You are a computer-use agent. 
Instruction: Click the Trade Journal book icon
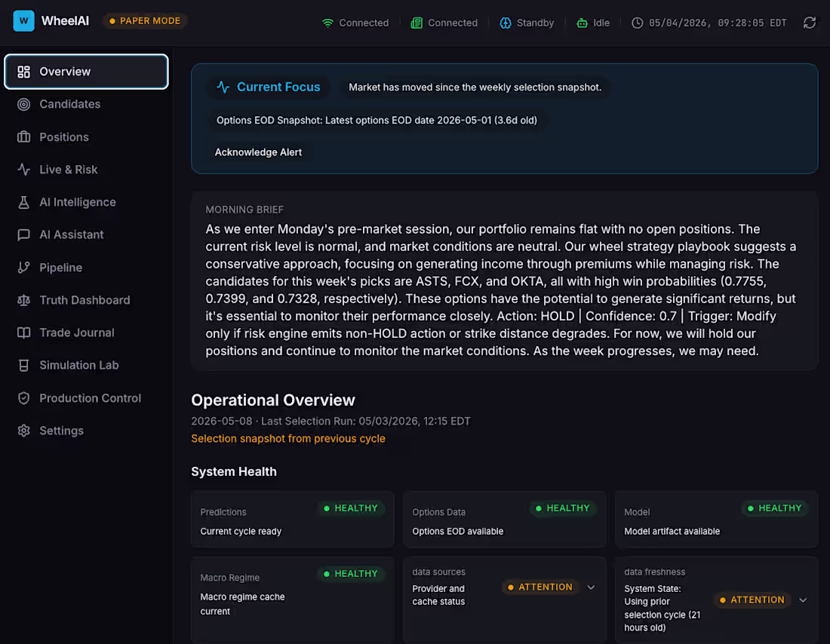24,333
